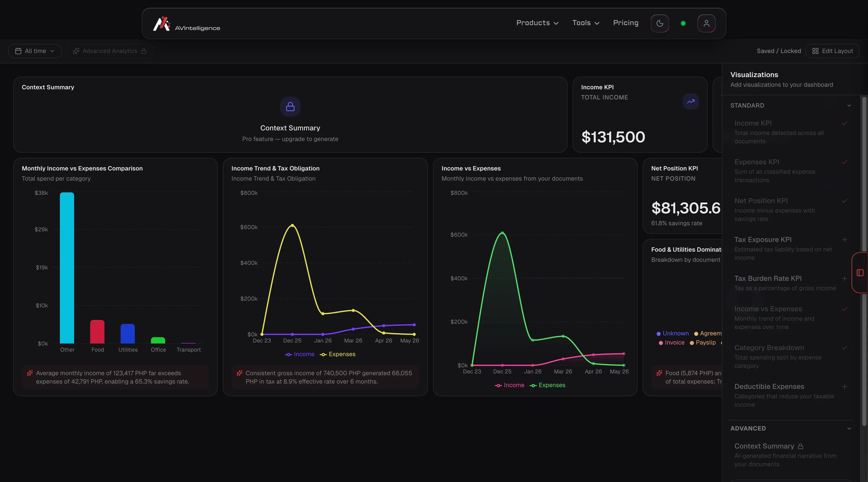Image resolution: width=868 pixels, height=482 pixels.
Task: Click insight sparkle icon under Income Trend chart
Action: point(240,373)
